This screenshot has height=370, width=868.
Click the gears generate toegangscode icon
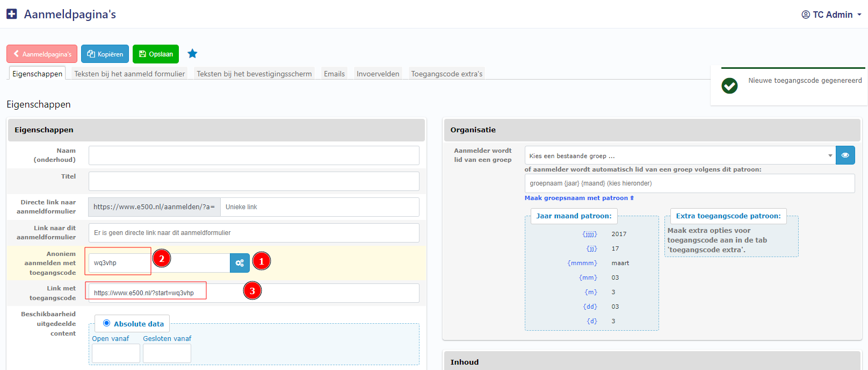click(240, 263)
